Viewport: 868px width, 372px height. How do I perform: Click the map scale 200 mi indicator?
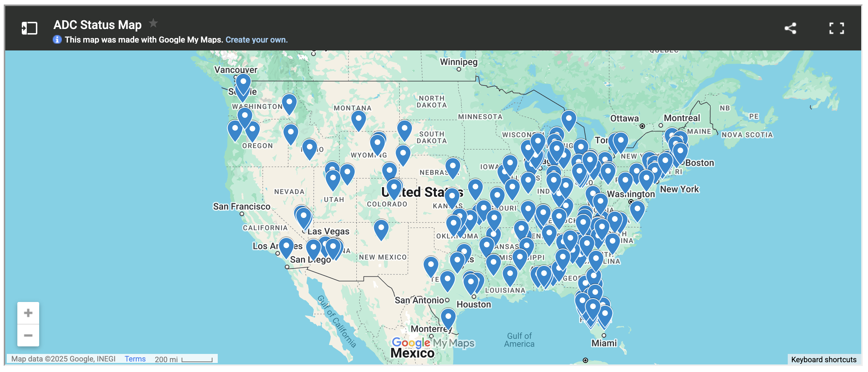[x=184, y=359]
